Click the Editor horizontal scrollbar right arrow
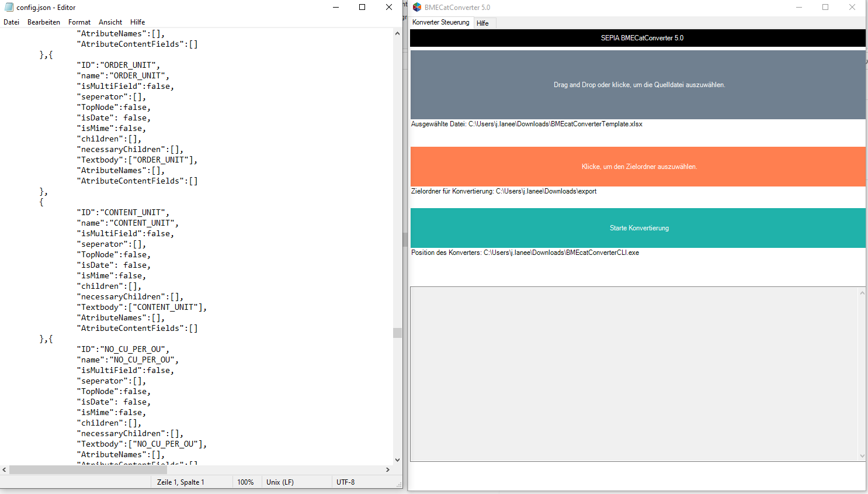The image size is (868, 494). coord(388,469)
